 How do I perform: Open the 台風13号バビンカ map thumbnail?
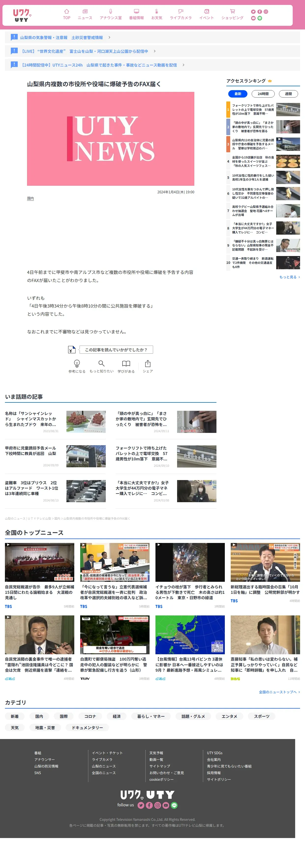[190, 635]
